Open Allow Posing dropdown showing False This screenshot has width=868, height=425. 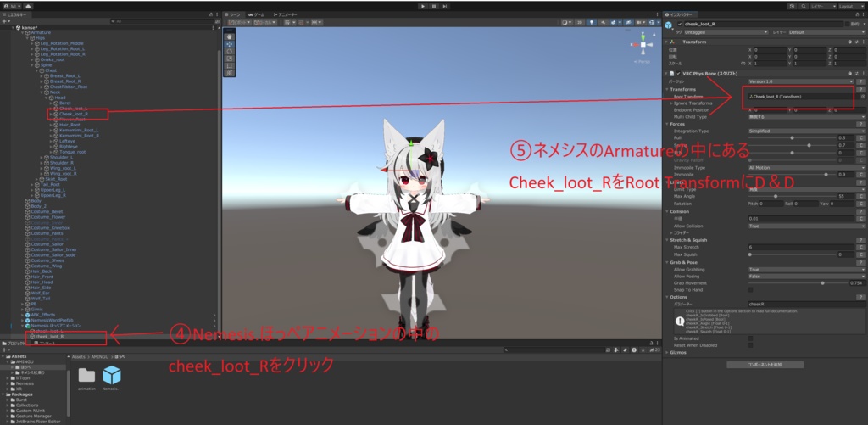pyautogui.click(x=807, y=276)
